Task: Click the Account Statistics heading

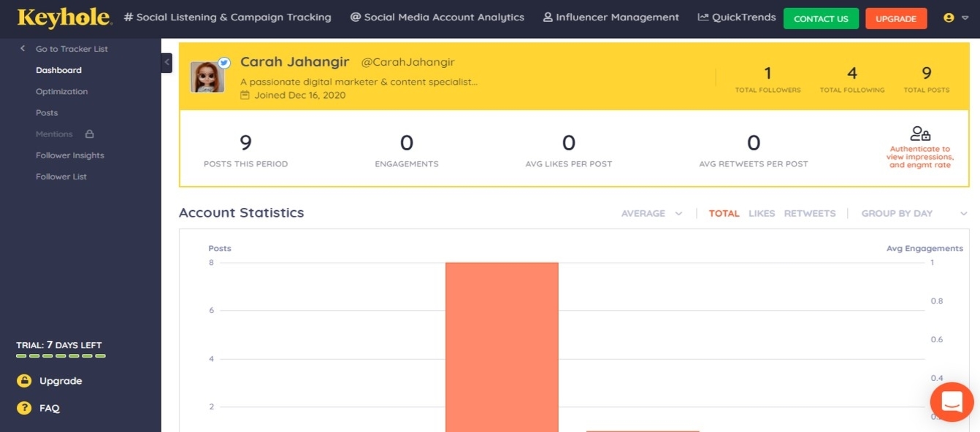Action: 242,213
